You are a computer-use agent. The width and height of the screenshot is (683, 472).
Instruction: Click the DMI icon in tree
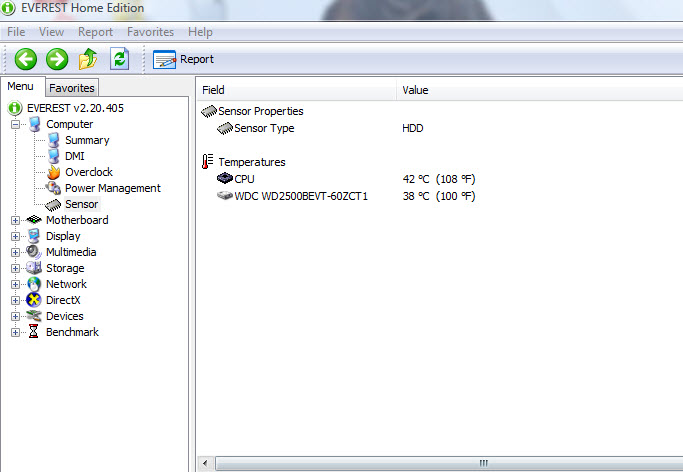click(54, 156)
